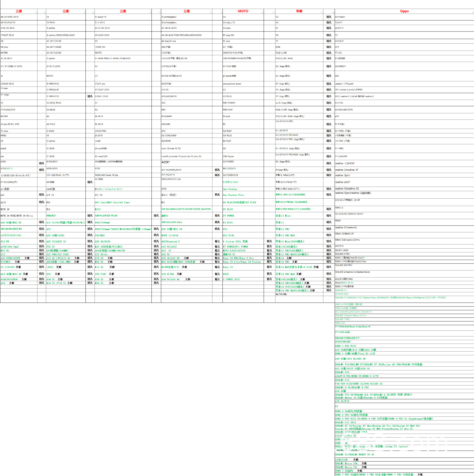
Task: Click the F11 PRO cell
Action: click(404, 149)
